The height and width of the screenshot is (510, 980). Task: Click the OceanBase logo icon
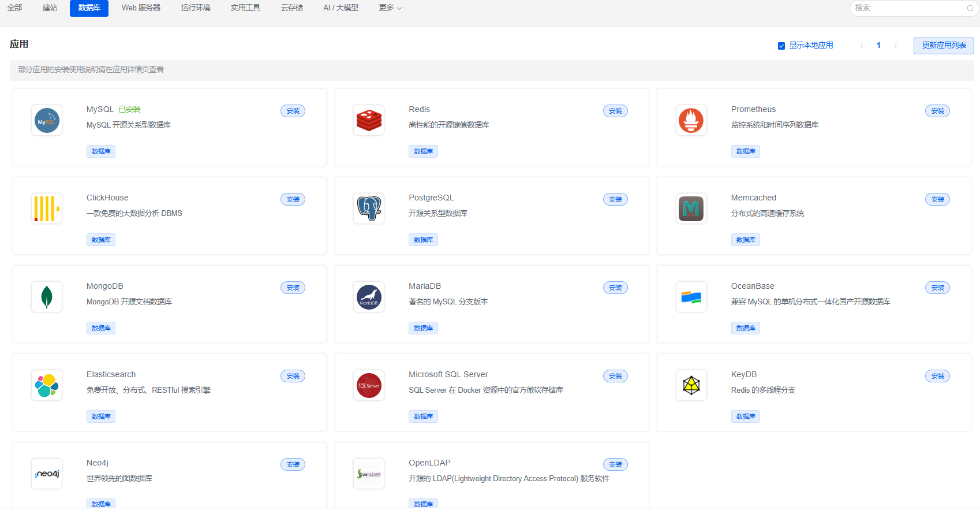(691, 297)
